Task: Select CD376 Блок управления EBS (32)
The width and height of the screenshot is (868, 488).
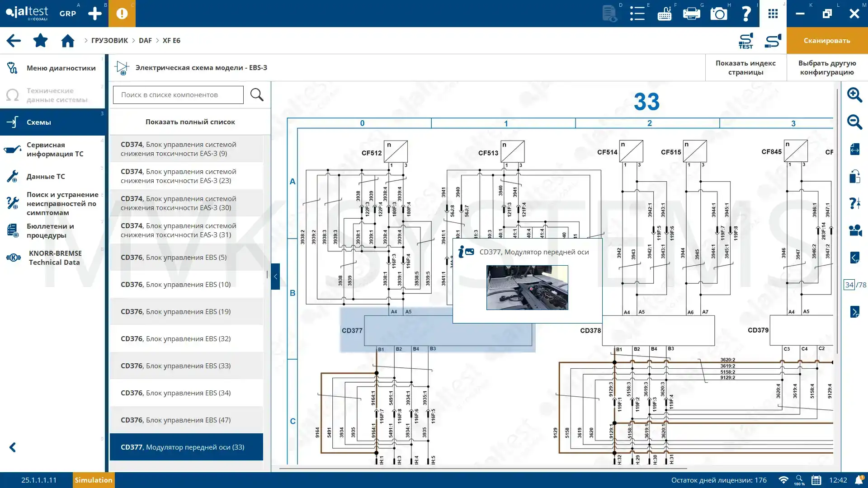Action: (x=186, y=338)
